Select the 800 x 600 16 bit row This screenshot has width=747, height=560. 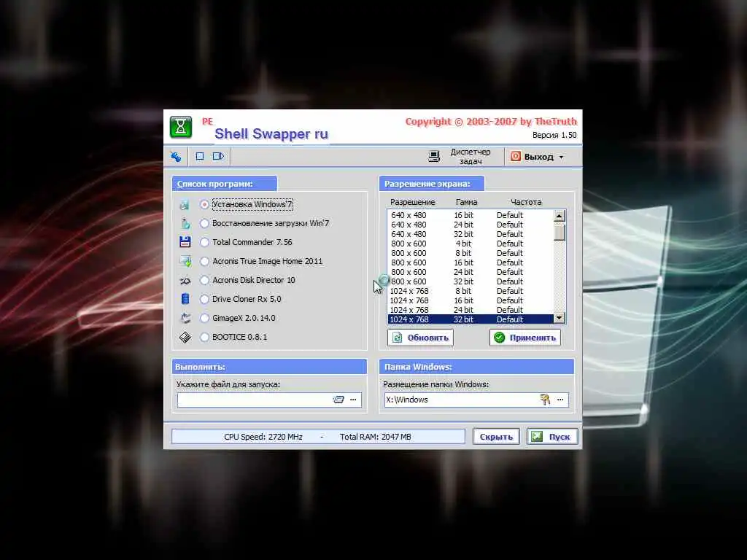tap(471, 262)
